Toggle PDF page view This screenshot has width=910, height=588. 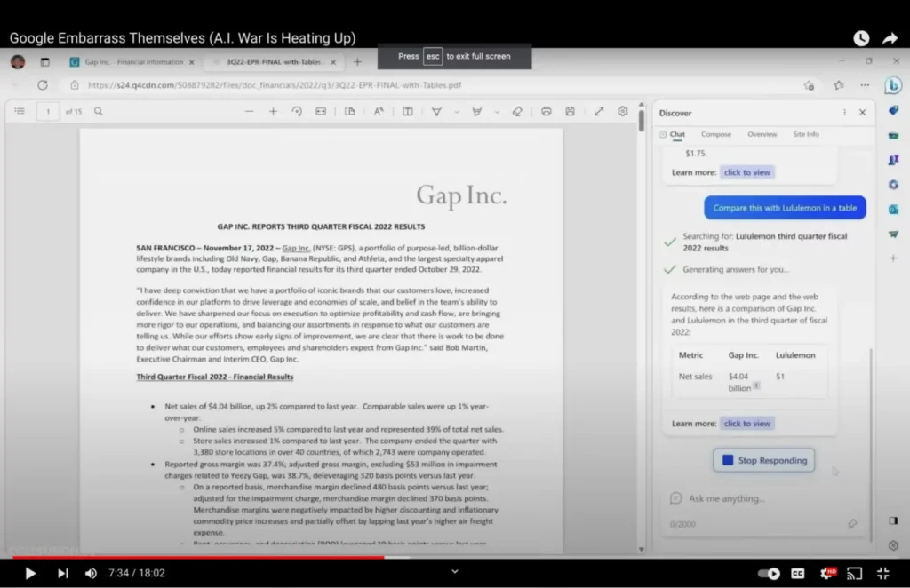tap(349, 111)
